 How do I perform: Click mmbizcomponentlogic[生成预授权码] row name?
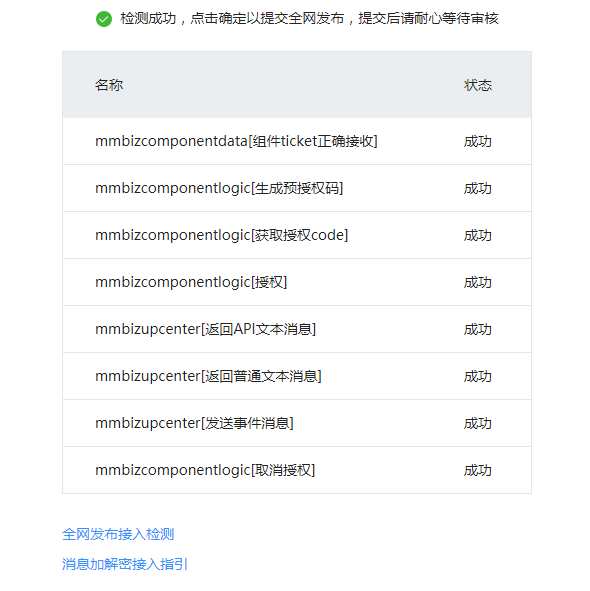tap(219, 188)
